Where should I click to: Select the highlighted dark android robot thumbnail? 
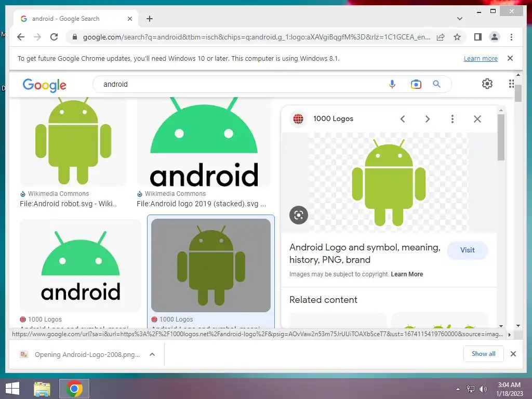[x=211, y=265]
